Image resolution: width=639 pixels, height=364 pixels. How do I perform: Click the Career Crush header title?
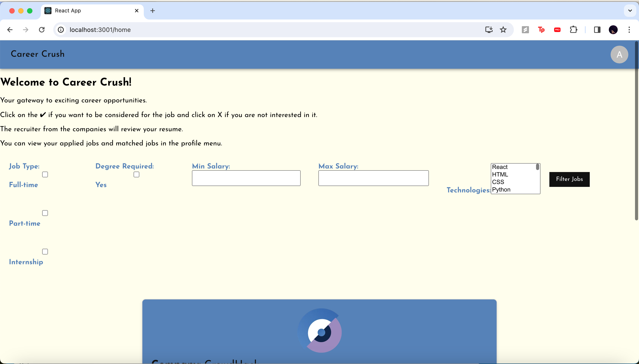[x=37, y=54]
